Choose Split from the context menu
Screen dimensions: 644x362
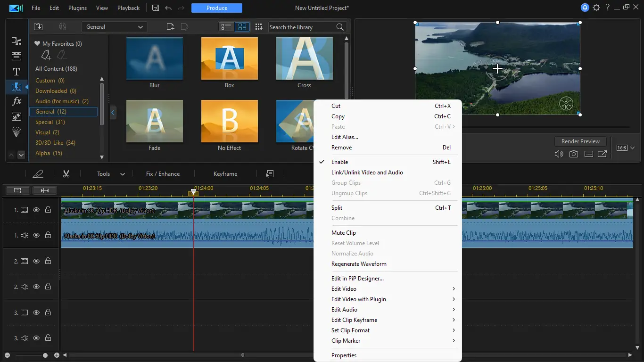click(x=337, y=208)
